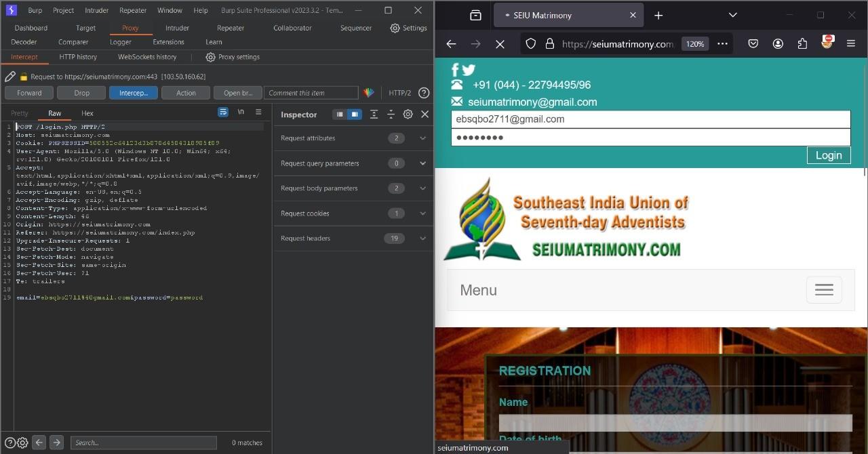Viewport: 868px width, 454px height.
Task: Open Inspector settings gear icon
Action: [408, 115]
